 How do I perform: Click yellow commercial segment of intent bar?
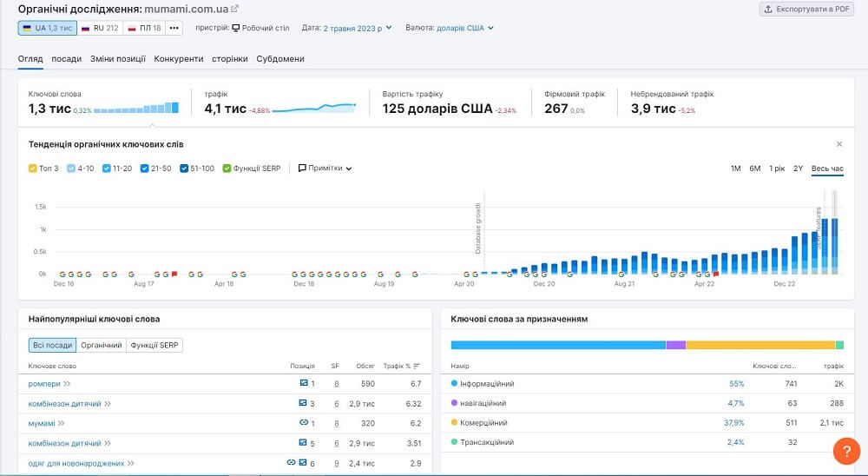coord(760,345)
